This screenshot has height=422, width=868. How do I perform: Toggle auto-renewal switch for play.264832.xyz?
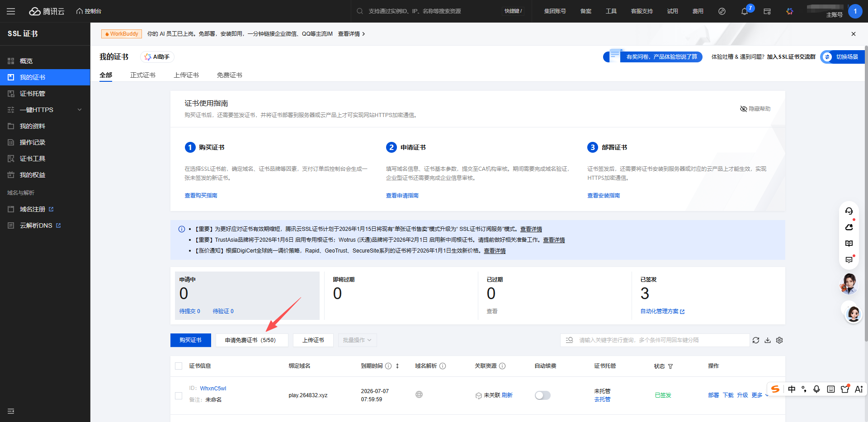click(542, 395)
